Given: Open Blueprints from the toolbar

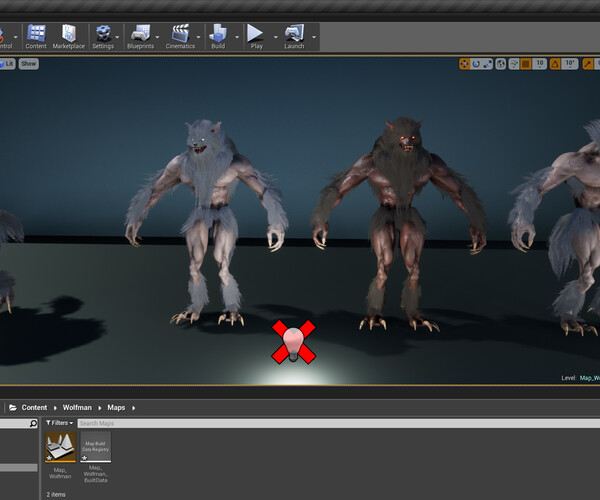Looking at the screenshot, I should 140,37.
